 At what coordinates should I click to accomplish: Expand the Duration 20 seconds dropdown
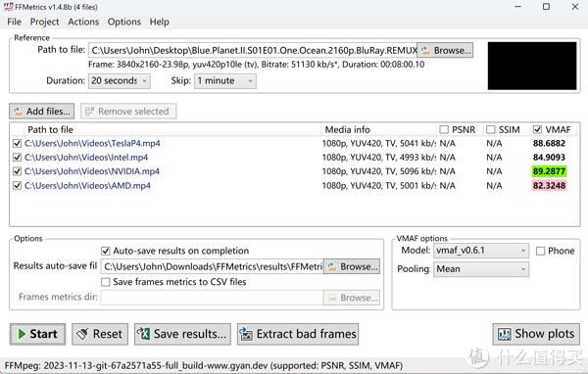pos(120,81)
